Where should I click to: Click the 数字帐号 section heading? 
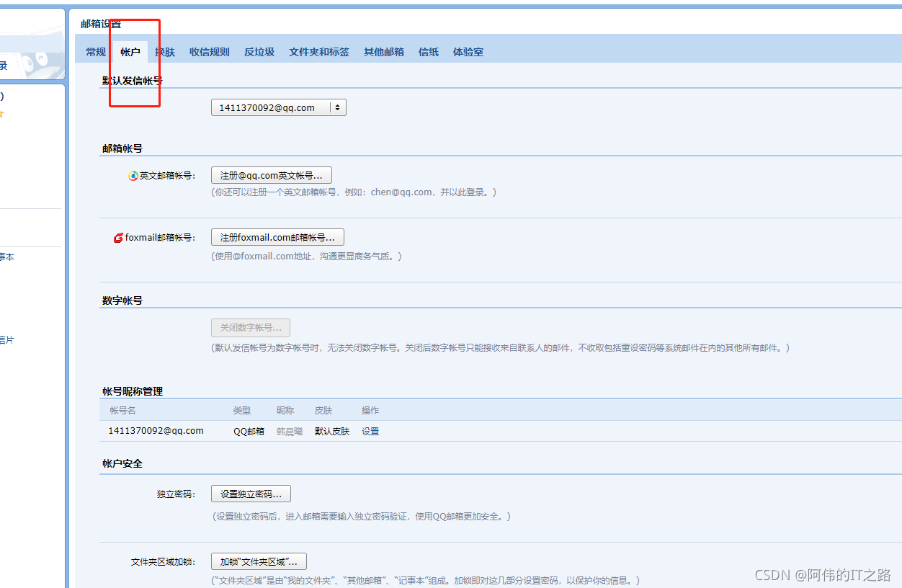tap(122, 300)
